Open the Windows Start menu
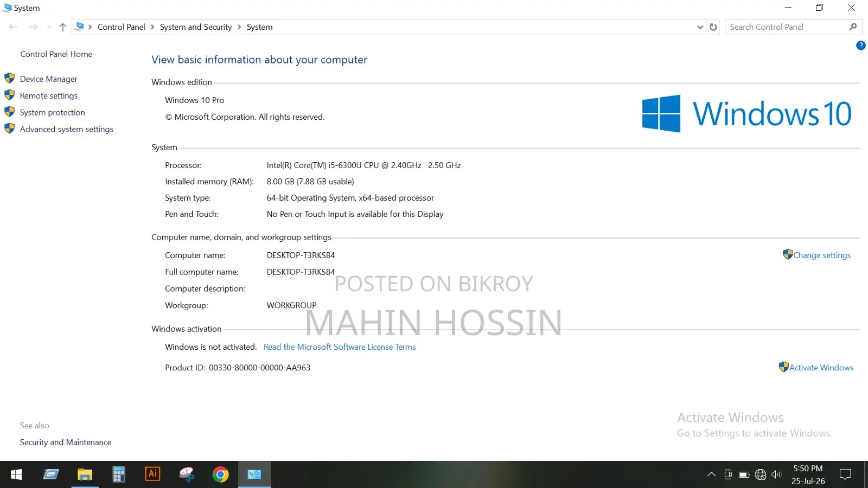Image resolution: width=868 pixels, height=488 pixels. 16,474
